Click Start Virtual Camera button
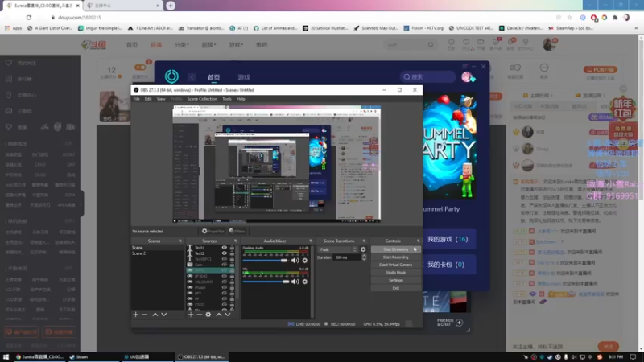This screenshot has width=644, height=362. 395,265
